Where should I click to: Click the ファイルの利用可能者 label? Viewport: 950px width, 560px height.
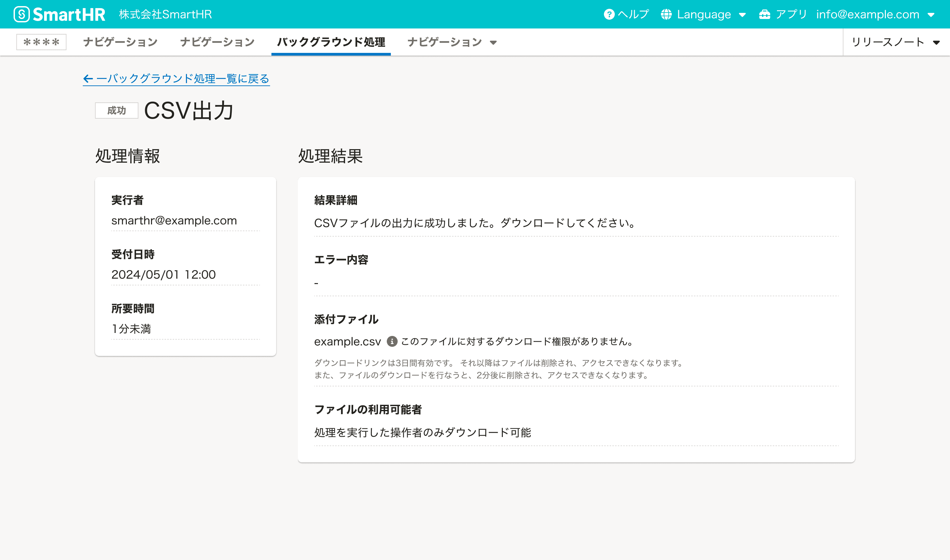pyautogui.click(x=368, y=409)
